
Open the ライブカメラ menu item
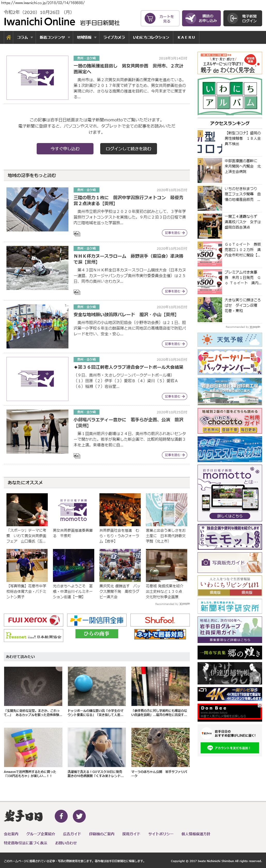coord(114,37)
